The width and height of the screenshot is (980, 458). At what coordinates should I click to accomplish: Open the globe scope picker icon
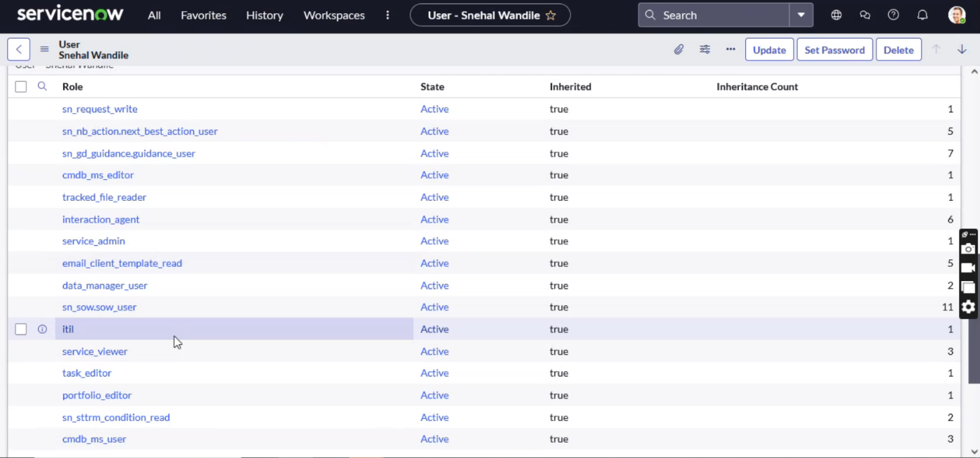tap(836, 15)
